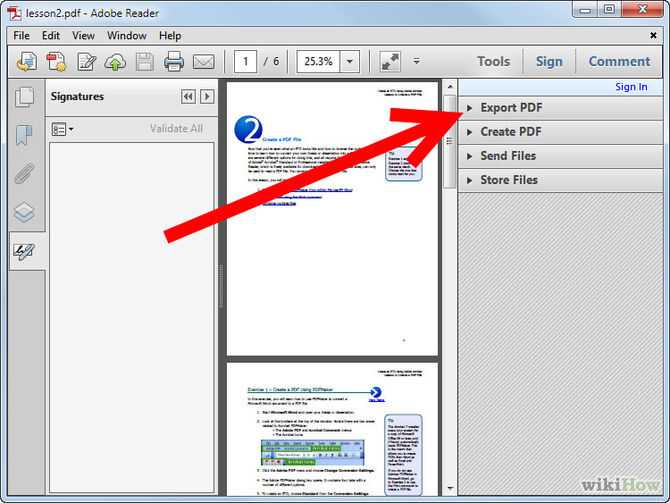
Task: Click the save file floppy disk icon
Action: pos(144,62)
